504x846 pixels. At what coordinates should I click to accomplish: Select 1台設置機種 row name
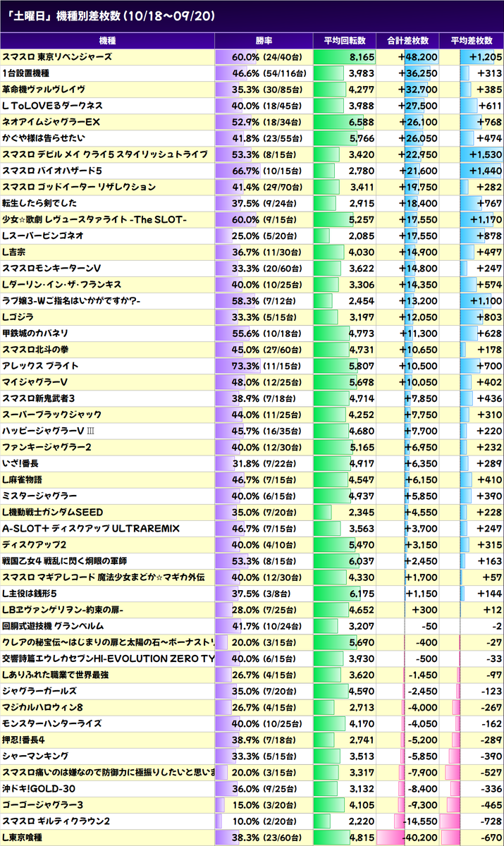point(26,73)
